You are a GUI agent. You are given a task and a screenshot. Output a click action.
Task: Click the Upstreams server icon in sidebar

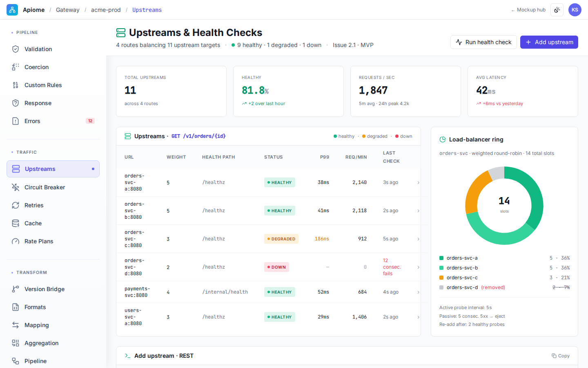point(16,169)
